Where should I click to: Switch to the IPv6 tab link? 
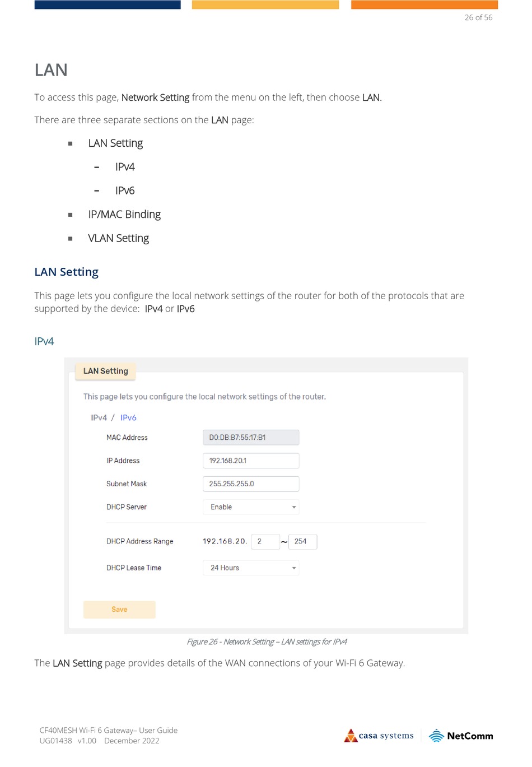[x=128, y=418]
